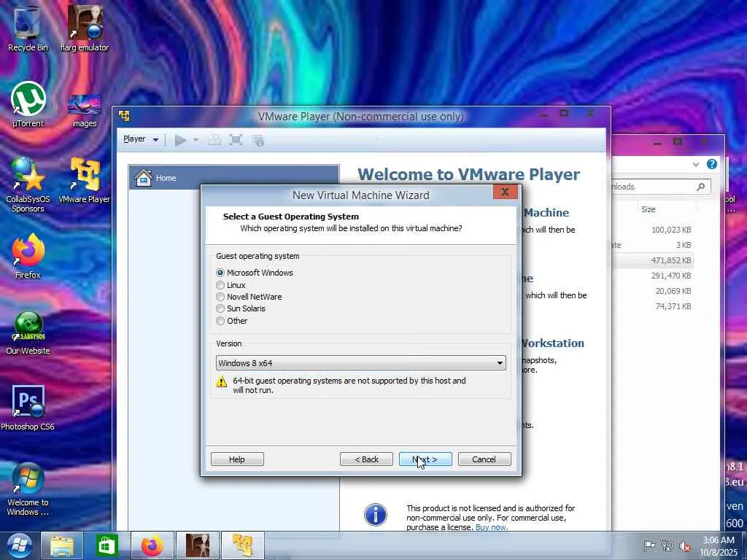Click the Back button in the wizard
747x560 pixels.
(x=366, y=459)
